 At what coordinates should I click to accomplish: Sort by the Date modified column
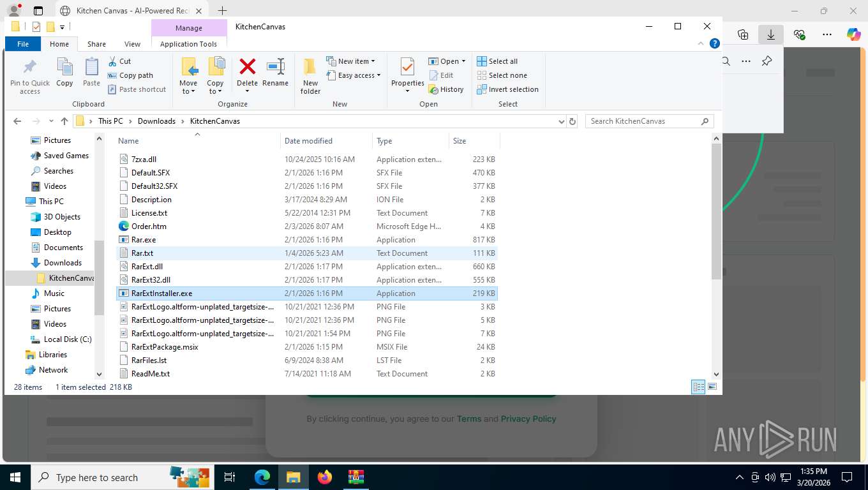click(x=327, y=141)
